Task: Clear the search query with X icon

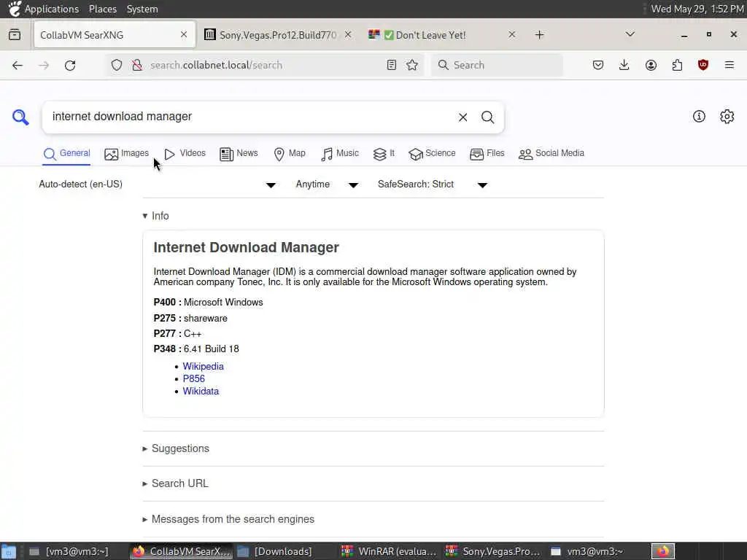Action: [x=462, y=117]
